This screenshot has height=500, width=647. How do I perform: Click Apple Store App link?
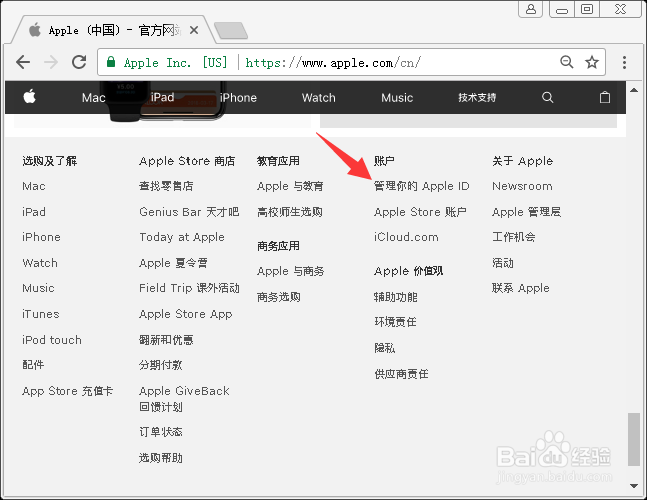coord(186,314)
